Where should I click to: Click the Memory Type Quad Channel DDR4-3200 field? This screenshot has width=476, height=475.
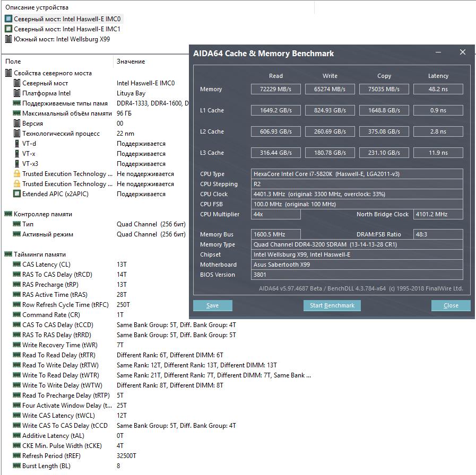coord(357,244)
